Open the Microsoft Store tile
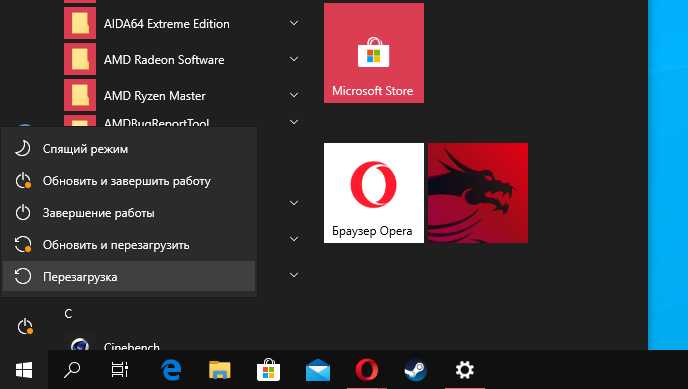Image resolution: width=688 pixels, height=389 pixels. coord(374,53)
